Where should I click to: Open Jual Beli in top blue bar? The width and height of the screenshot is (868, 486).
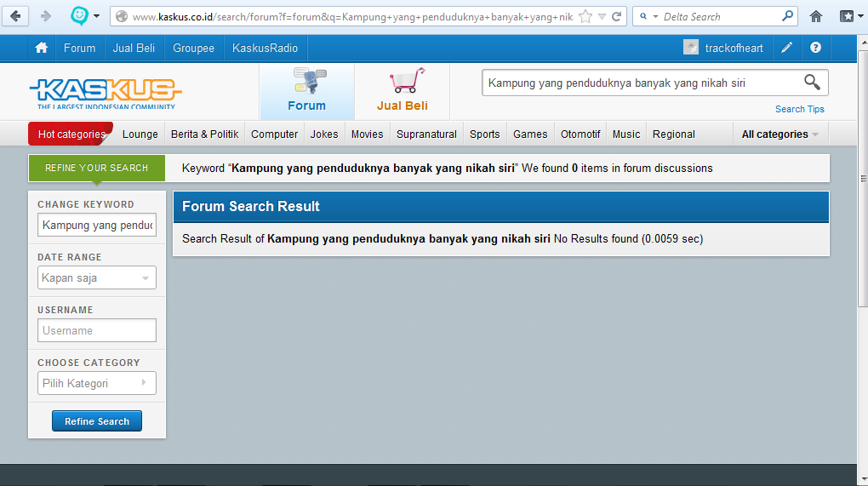pyautogui.click(x=134, y=49)
